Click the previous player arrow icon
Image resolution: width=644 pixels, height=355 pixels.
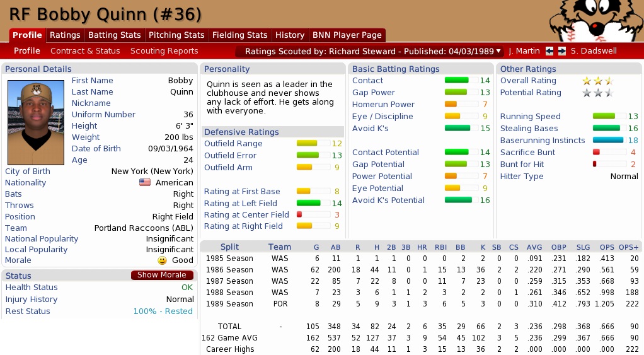click(549, 51)
